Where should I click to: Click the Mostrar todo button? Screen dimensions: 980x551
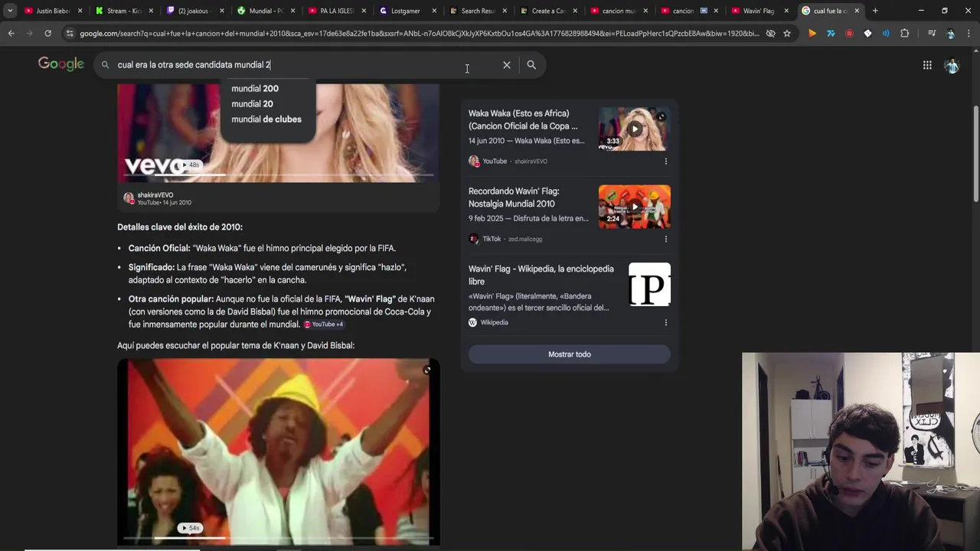click(x=570, y=354)
